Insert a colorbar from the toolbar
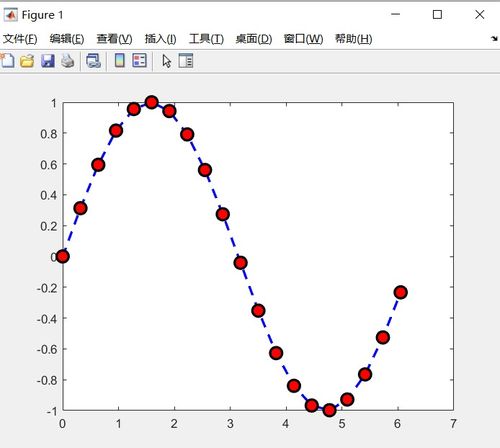The height and width of the screenshot is (448, 500). (x=120, y=61)
